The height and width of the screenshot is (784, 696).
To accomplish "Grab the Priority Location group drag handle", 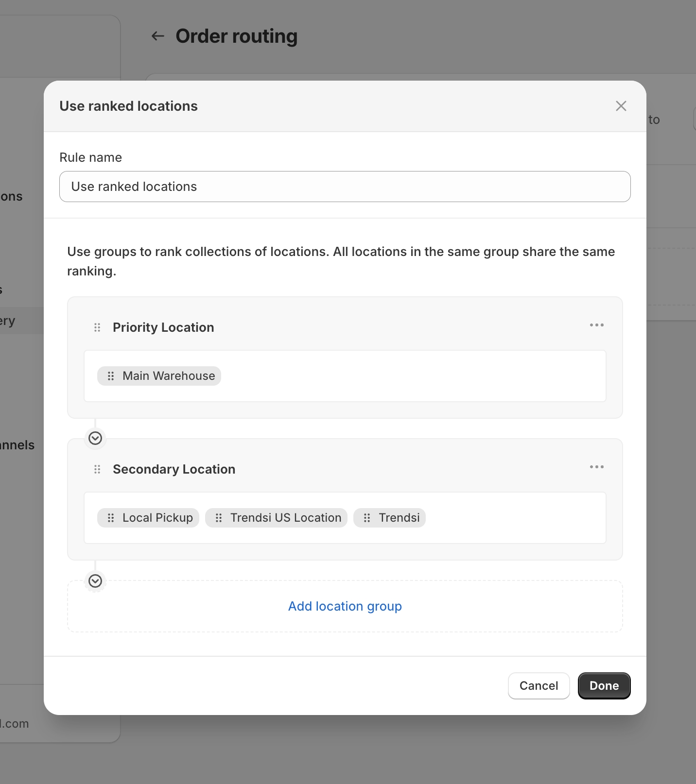I will [x=97, y=327].
